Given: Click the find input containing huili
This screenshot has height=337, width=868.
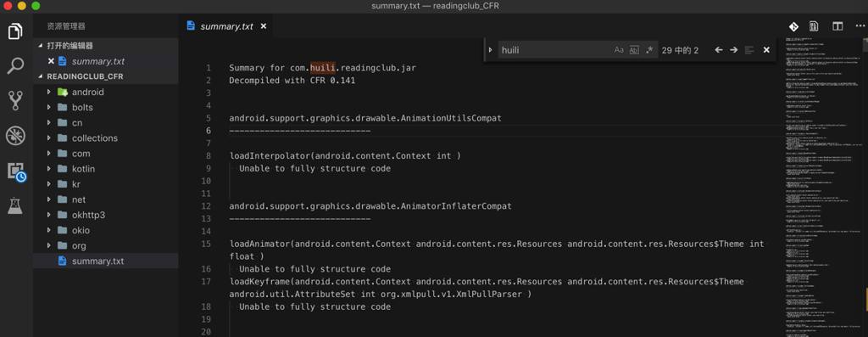Looking at the screenshot, I should pyautogui.click(x=554, y=50).
